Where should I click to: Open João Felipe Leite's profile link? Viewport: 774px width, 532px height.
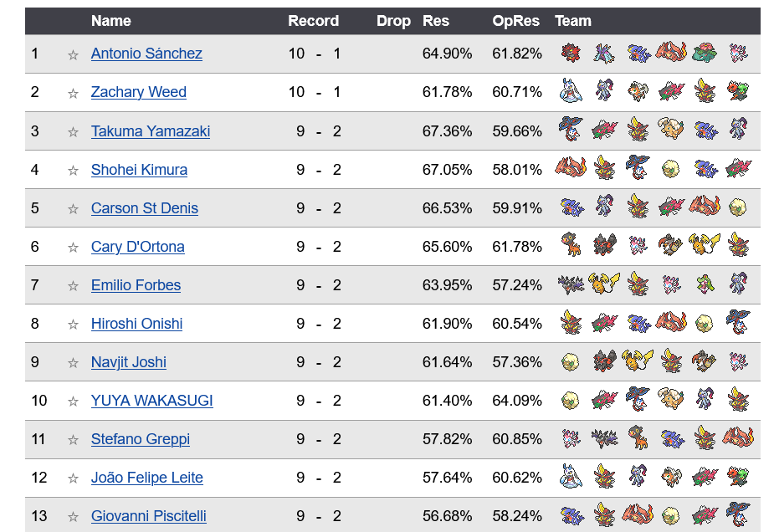(147, 478)
